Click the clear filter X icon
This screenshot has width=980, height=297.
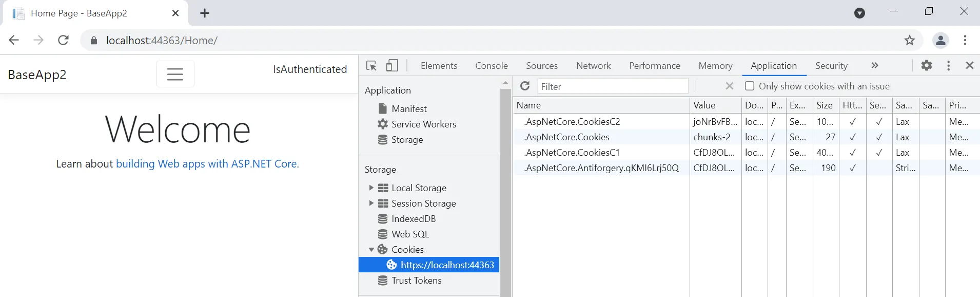pyautogui.click(x=729, y=86)
